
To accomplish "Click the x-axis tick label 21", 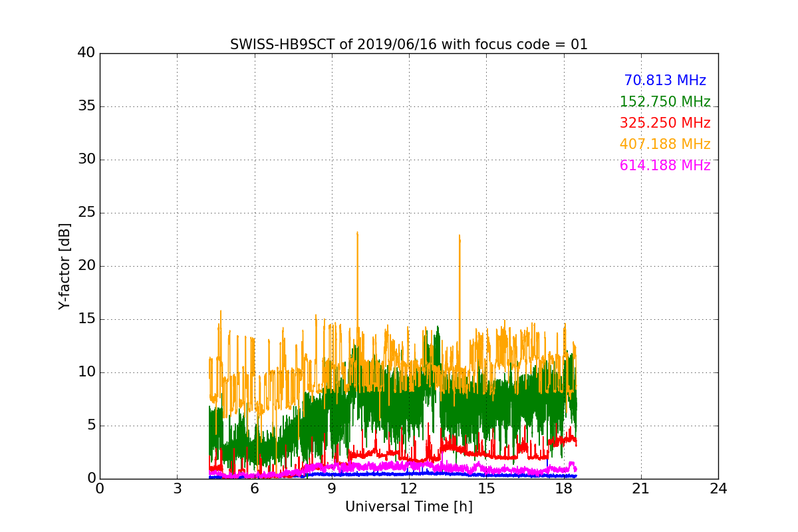I will pos(641,489).
